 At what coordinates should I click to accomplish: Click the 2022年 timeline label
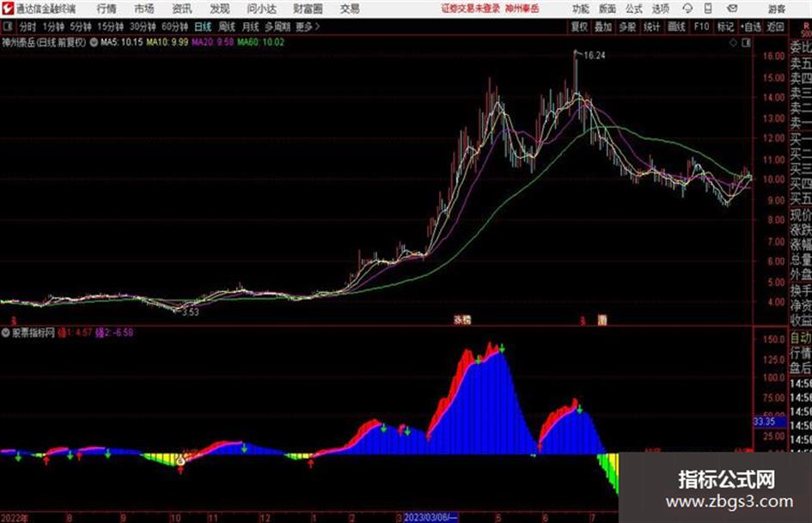click(15, 517)
